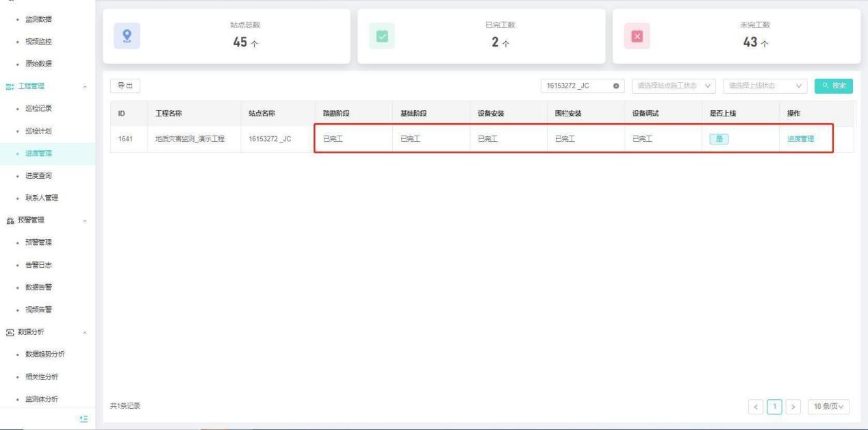
Task: Click the 工程管理 section icon in the sidebar
Action: tap(10, 86)
